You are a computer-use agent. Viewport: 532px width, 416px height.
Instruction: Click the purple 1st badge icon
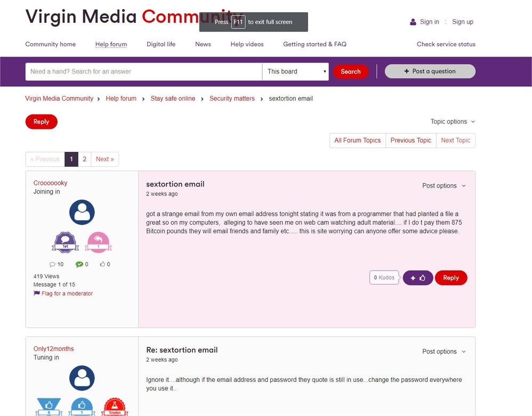(66, 243)
